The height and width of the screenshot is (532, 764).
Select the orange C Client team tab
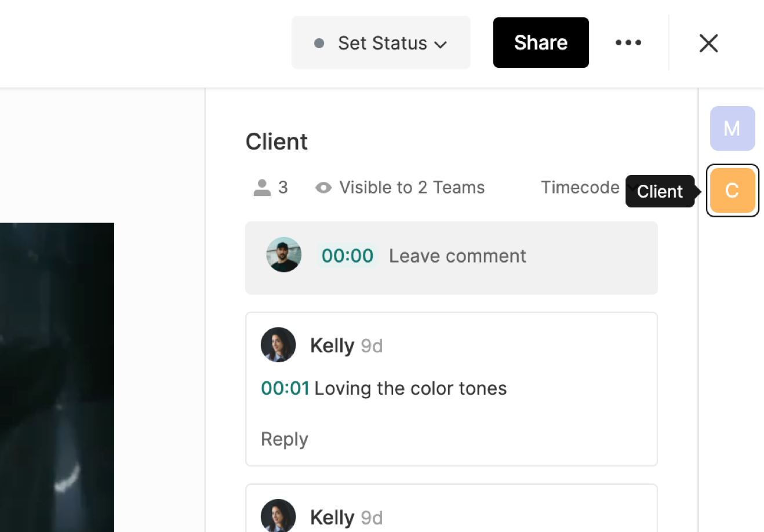click(x=732, y=191)
